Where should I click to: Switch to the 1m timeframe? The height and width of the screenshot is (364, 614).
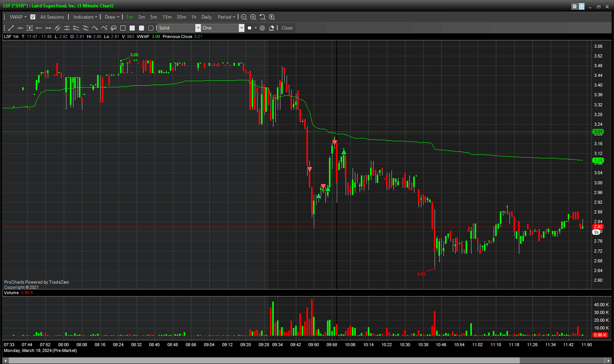(130, 17)
